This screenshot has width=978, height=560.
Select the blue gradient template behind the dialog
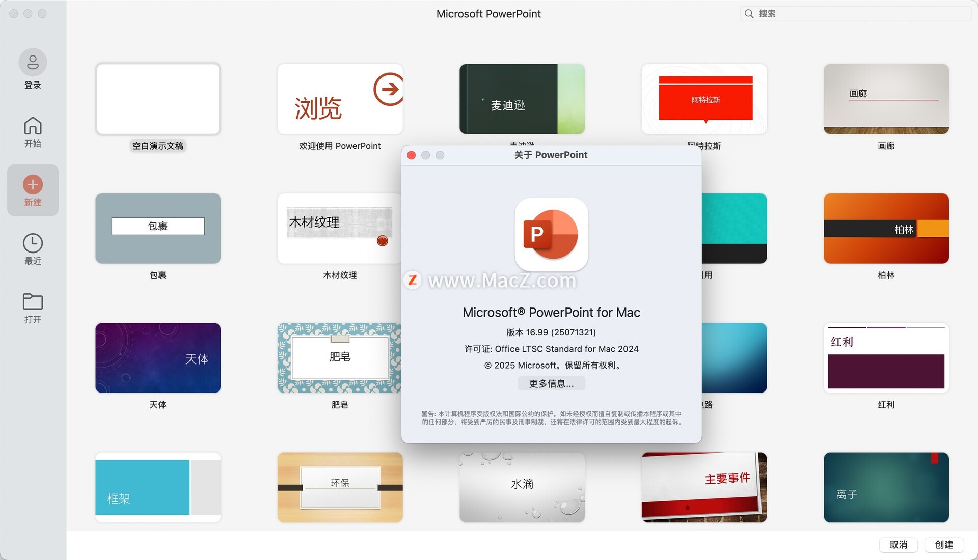734,358
